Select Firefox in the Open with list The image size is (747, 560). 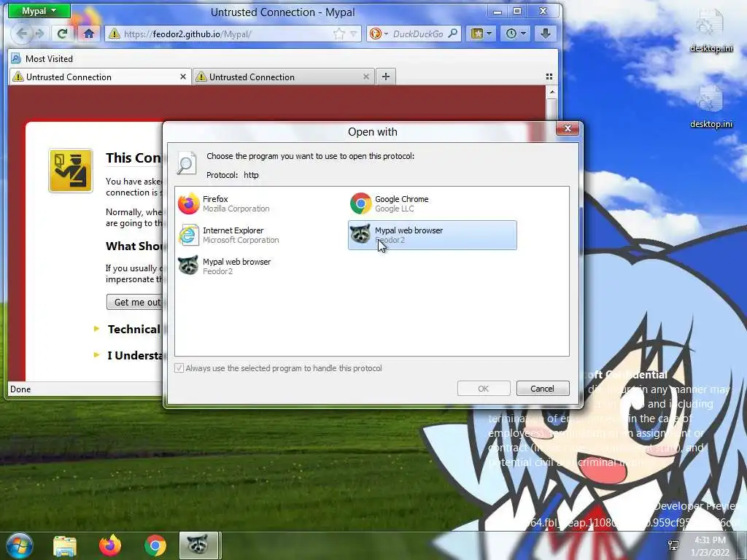(260, 204)
